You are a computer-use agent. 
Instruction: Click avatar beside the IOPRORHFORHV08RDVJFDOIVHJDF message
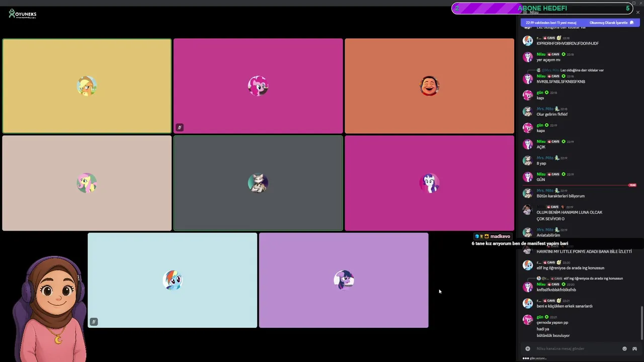[x=528, y=41]
